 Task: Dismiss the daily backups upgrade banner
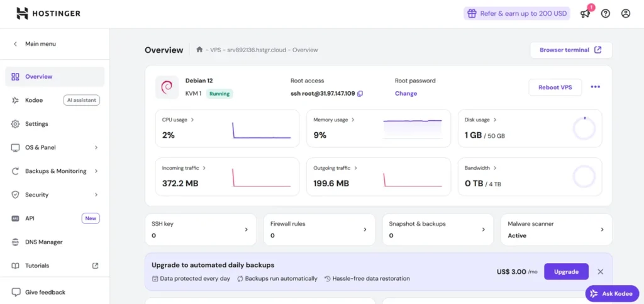[601, 271]
